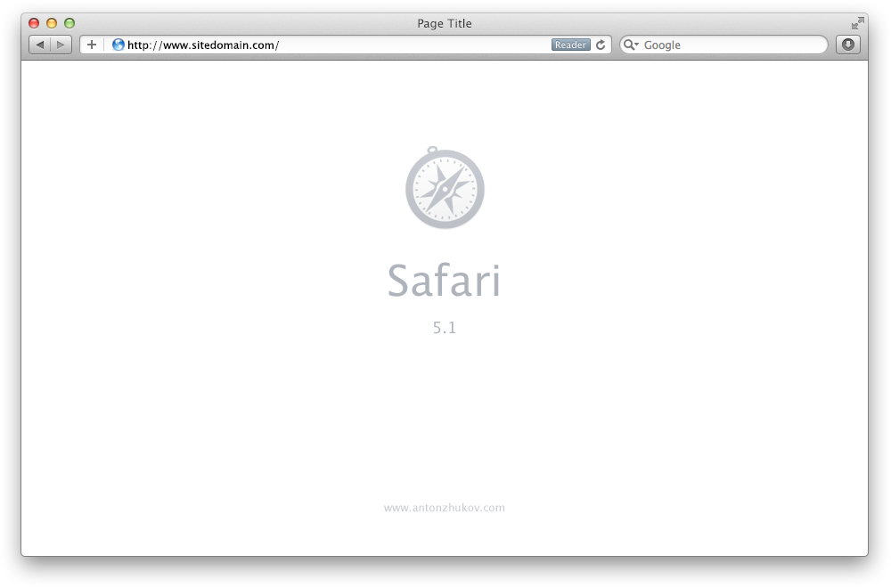
Task: Click the gray Safari compass logo
Action: click(445, 188)
